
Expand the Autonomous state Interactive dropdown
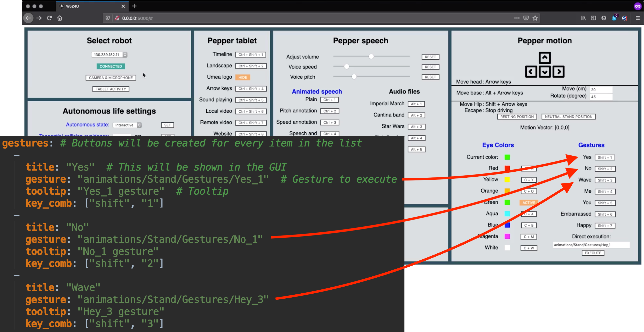[x=127, y=125]
